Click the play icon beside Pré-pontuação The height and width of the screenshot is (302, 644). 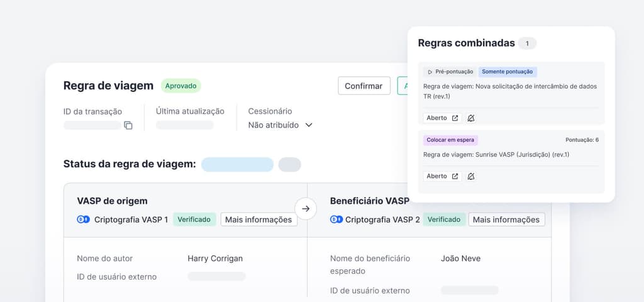pos(429,72)
